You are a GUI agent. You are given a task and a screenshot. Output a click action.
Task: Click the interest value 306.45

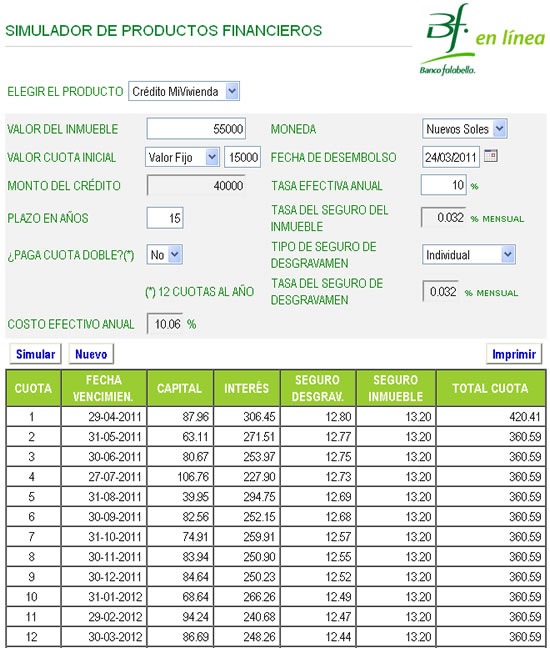[x=247, y=416]
